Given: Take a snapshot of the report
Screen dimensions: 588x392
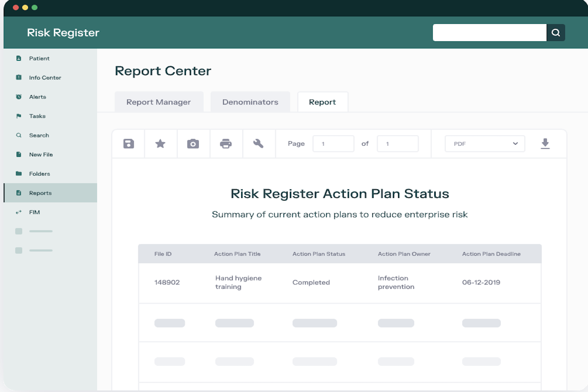Looking at the screenshot, I should pyautogui.click(x=193, y=143).
